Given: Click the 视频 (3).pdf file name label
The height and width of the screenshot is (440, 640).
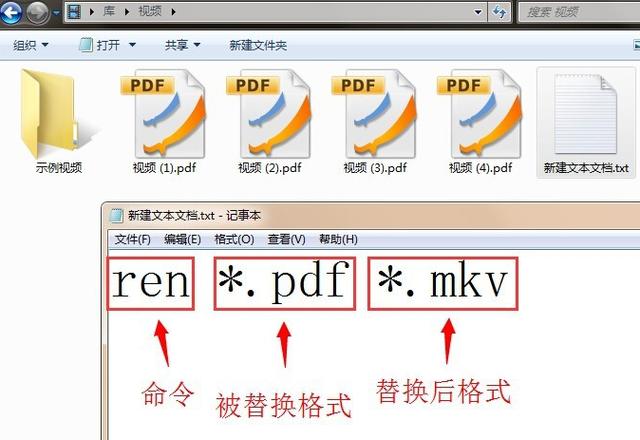Looking at the screenshot, I should (x=375, y=168).
